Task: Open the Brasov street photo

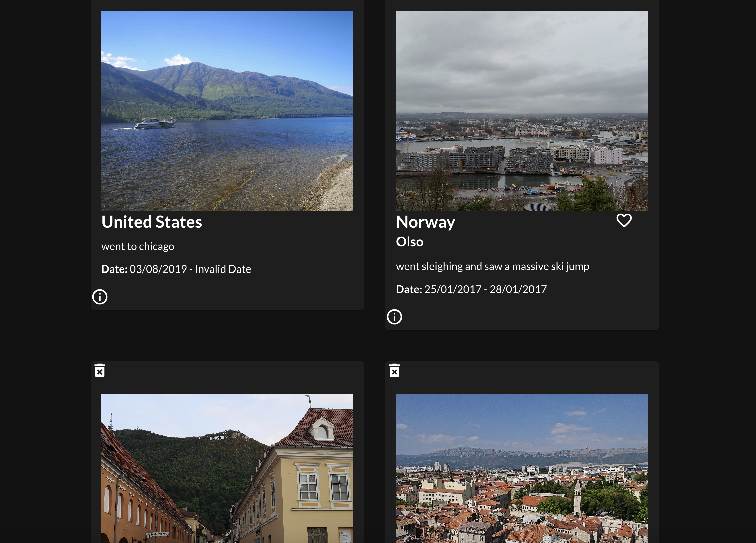Action: [227, 469]
